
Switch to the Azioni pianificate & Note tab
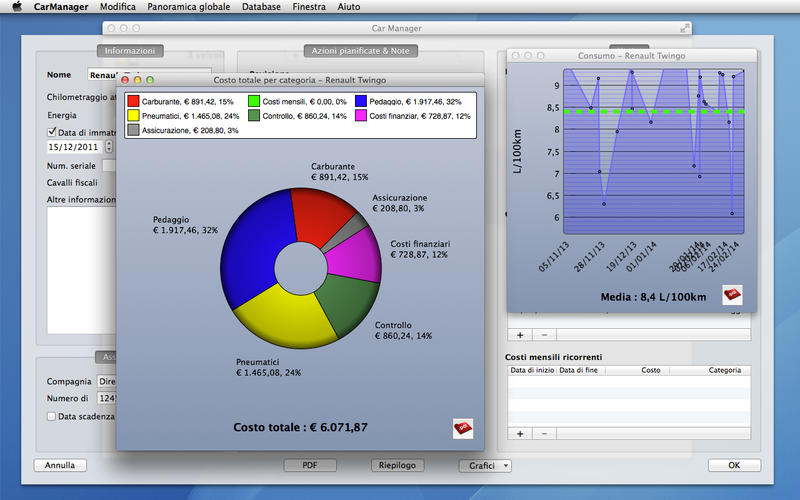pos(361,51)
